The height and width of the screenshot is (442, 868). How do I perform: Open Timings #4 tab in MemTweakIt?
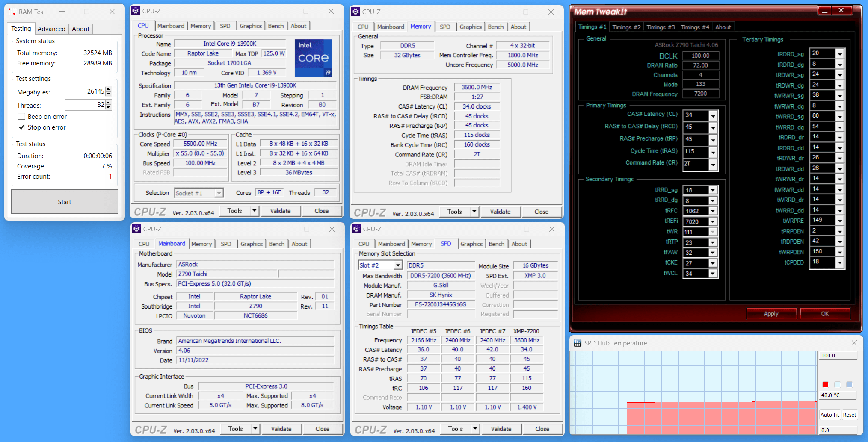point(695,27)
